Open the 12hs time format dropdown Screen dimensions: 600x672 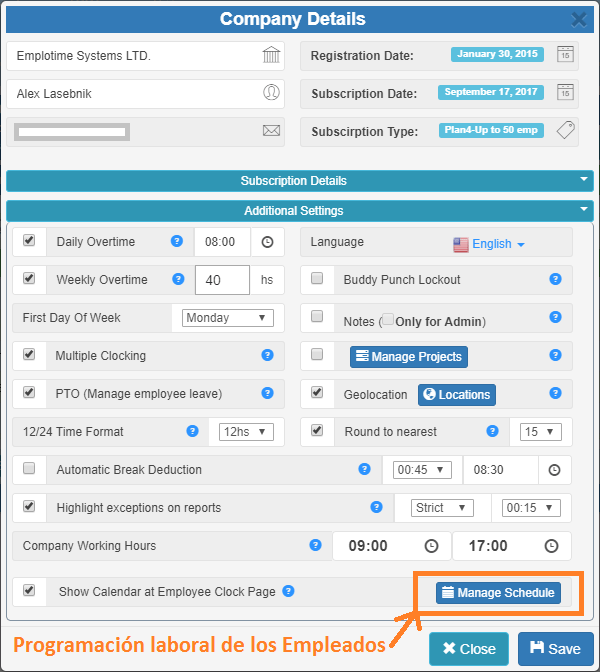(246, 432)
